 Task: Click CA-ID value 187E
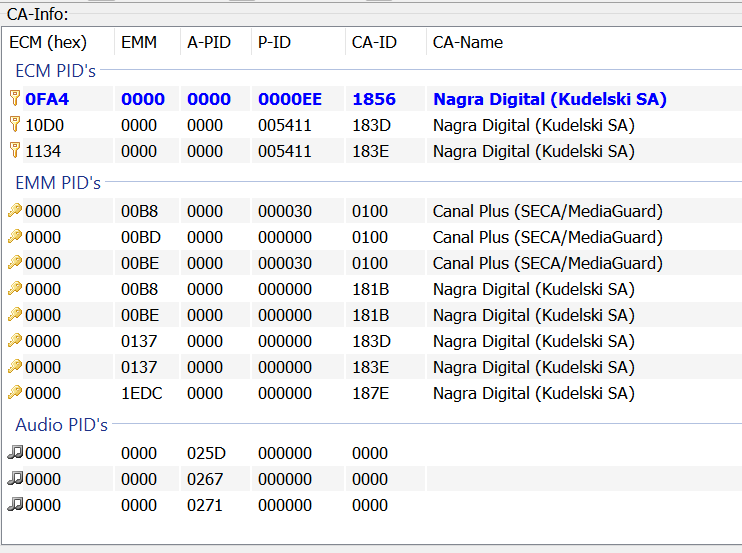click(x=371, y=393)
